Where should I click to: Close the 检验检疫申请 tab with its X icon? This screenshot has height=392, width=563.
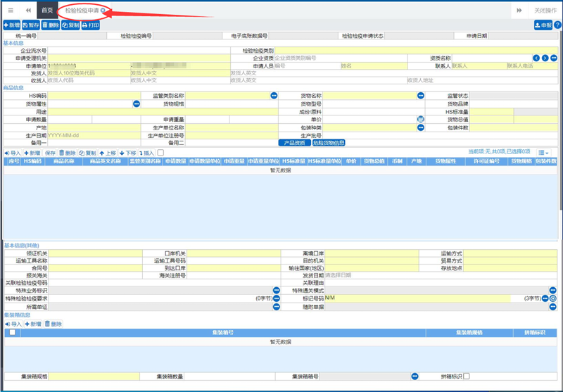[103, 11]
